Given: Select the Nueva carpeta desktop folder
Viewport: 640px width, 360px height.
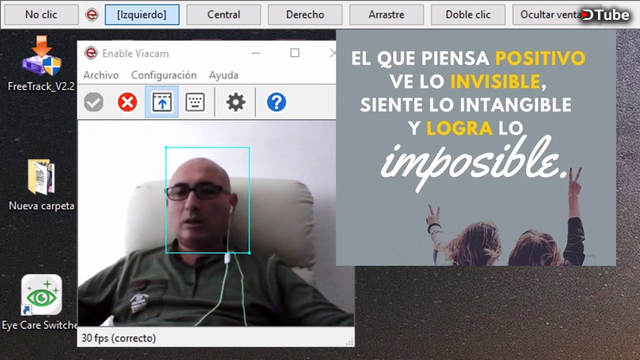Looking at the screenshot, I should coord(41,184).
